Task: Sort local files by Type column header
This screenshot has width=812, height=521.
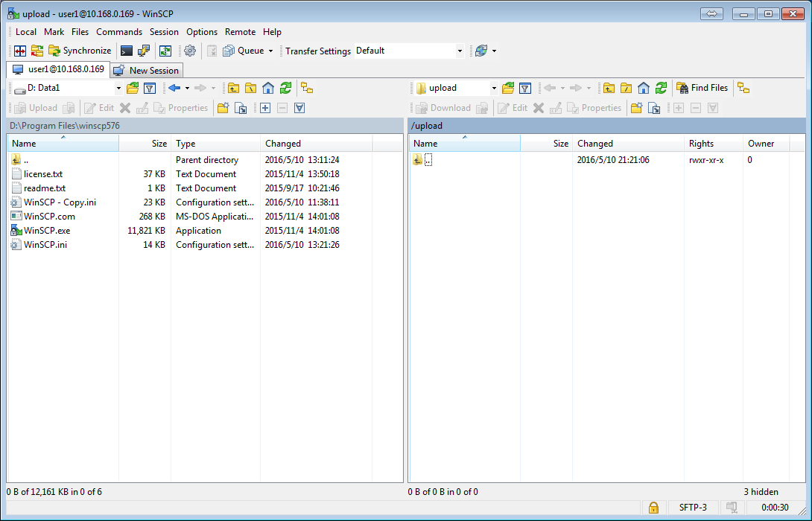Action: [x=215, y=144]
